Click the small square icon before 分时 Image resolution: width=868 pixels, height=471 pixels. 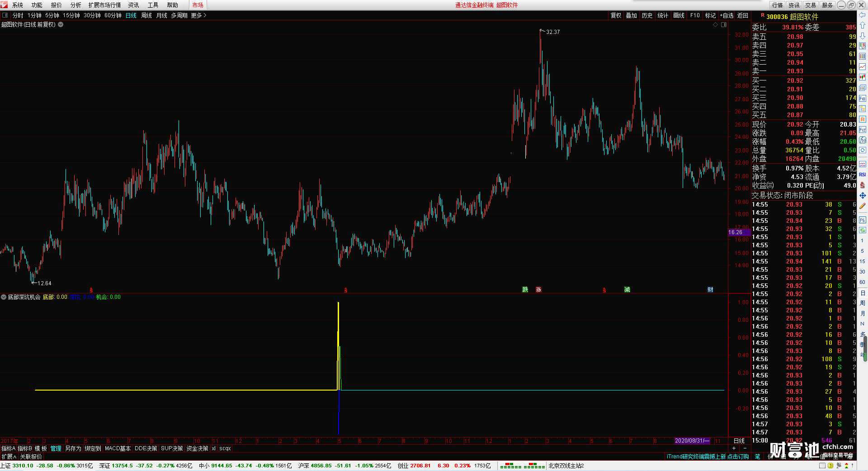(5, 15)
